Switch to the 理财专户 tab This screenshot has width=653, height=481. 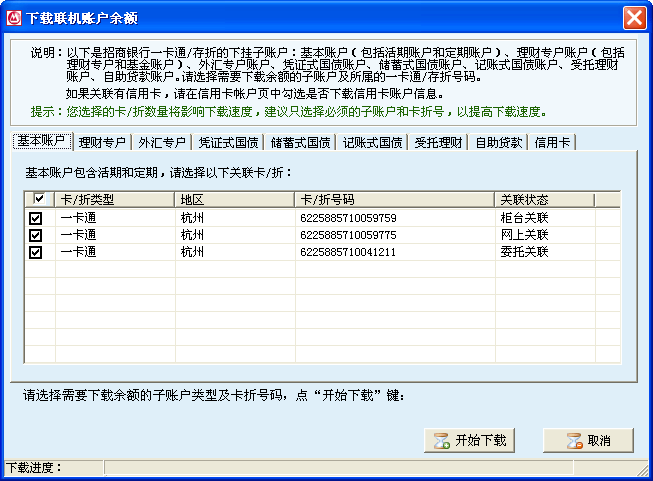click(103, 142)
